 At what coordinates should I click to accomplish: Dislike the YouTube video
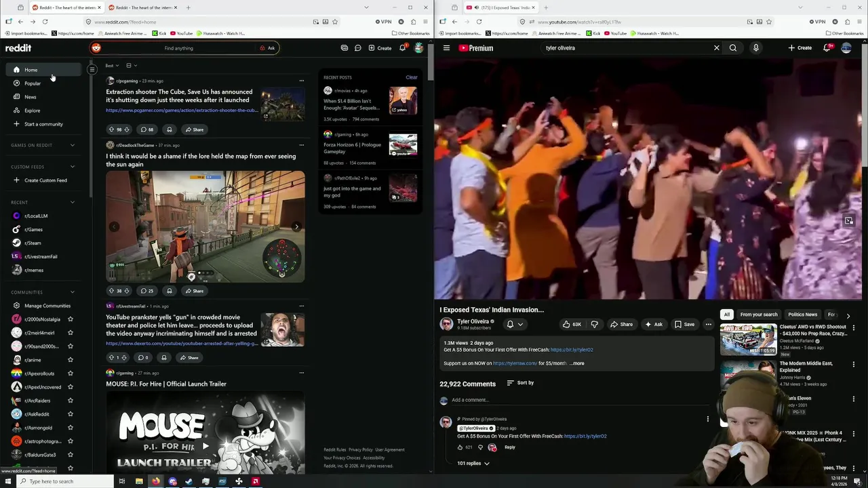click(595, 325)
